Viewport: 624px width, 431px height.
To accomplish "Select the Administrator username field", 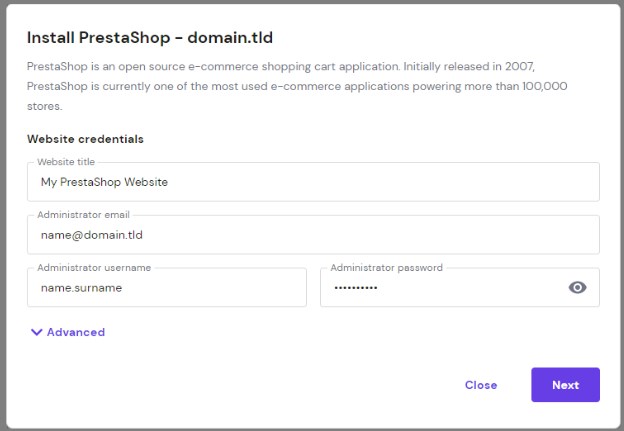I will tap(167, 287).
